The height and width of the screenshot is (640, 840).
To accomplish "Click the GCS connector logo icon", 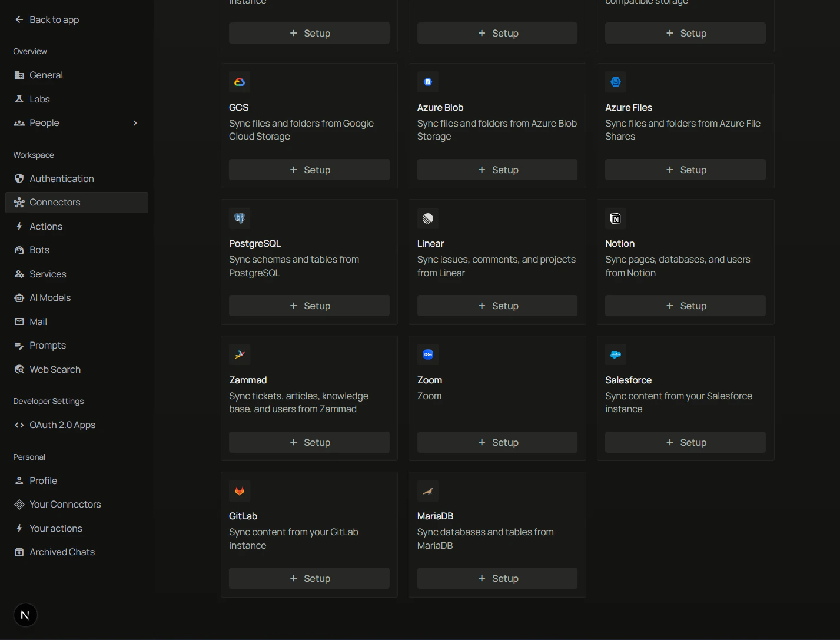I will click(x=240, y=82).
